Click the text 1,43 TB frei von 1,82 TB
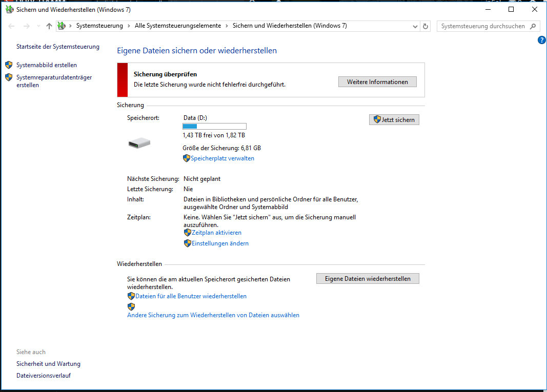This screenshot has width=547, height=392. 214,135
